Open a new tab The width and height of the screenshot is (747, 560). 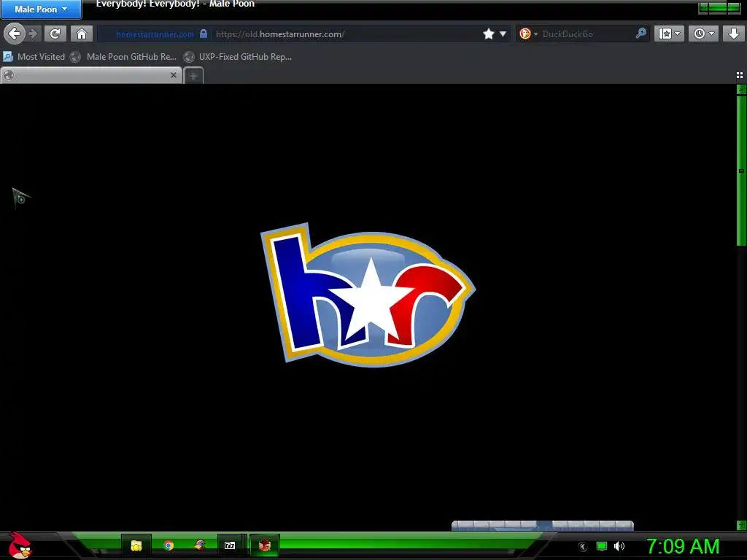pos(193,75)
